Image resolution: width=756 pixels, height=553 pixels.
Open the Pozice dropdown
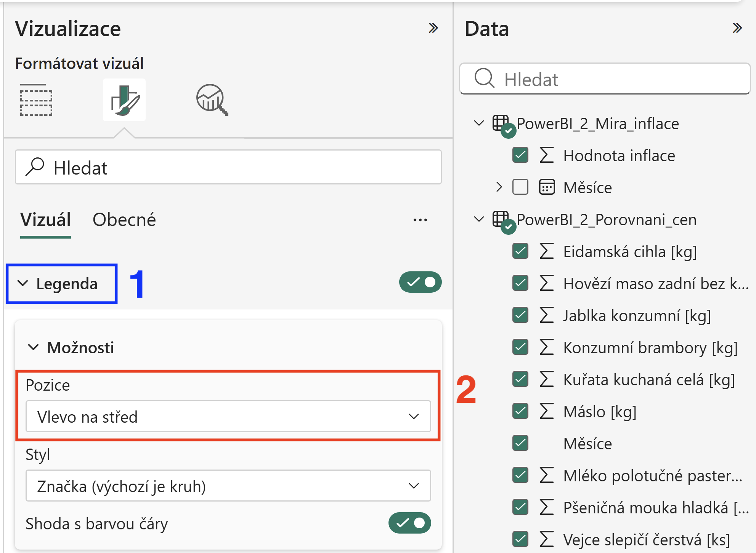(x=228, y=416)
